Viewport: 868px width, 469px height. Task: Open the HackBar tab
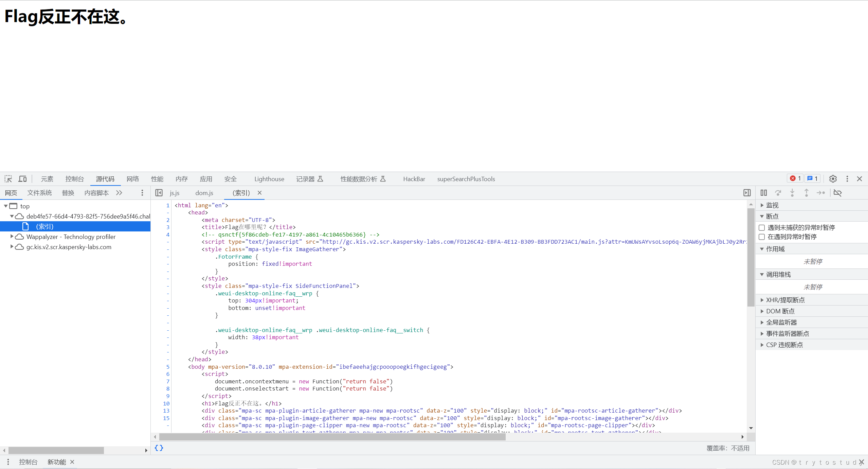[x=414, y=179]
